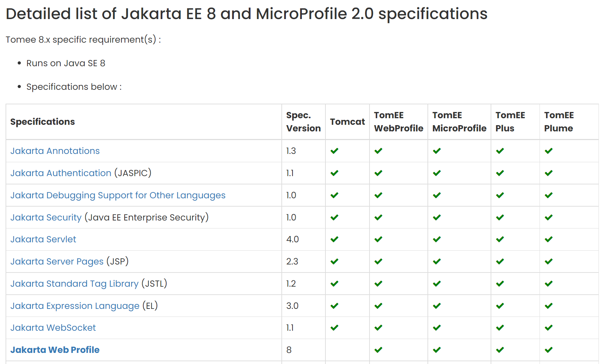602x364 pixels.
Task: Open the Jakarta Expression Language link
Action: pos(75,306)
